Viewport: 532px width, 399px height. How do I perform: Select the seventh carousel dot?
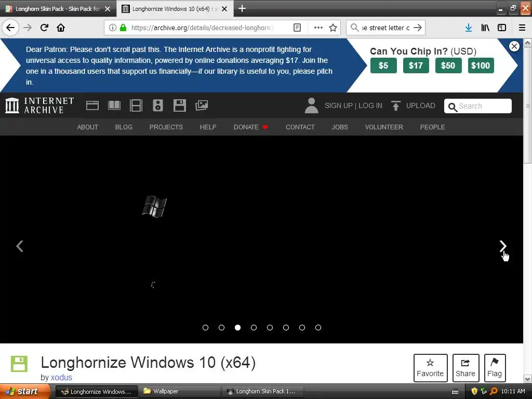(x=302, y=327)
